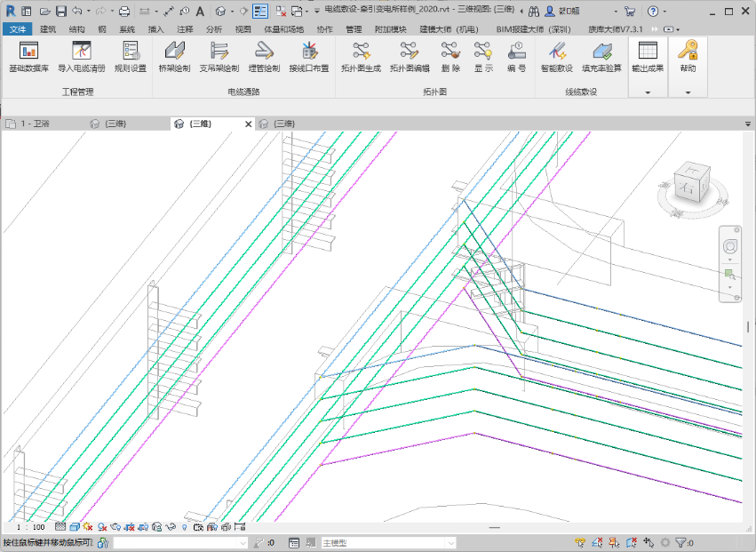The height and width of the screenshot is (552, 756).
Task: Open the 主模型 design option dropdown
Action: coord(387,542)
